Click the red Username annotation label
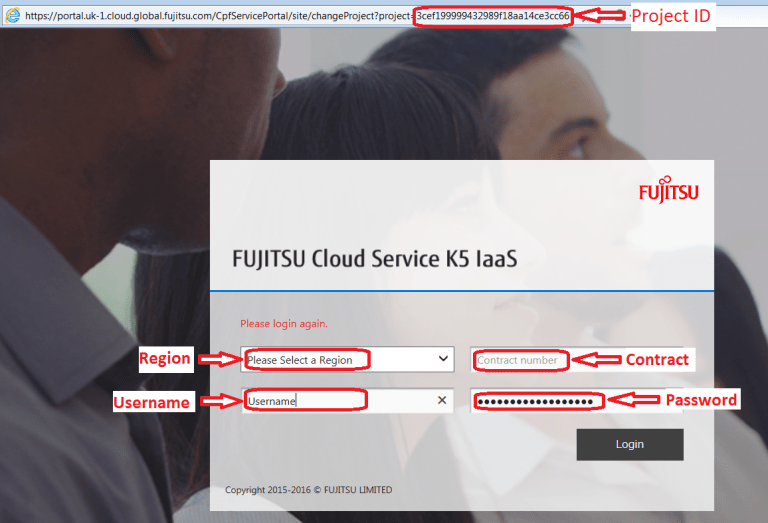The width and height of the screenshot is (768, 523). (x=153, y=402)
